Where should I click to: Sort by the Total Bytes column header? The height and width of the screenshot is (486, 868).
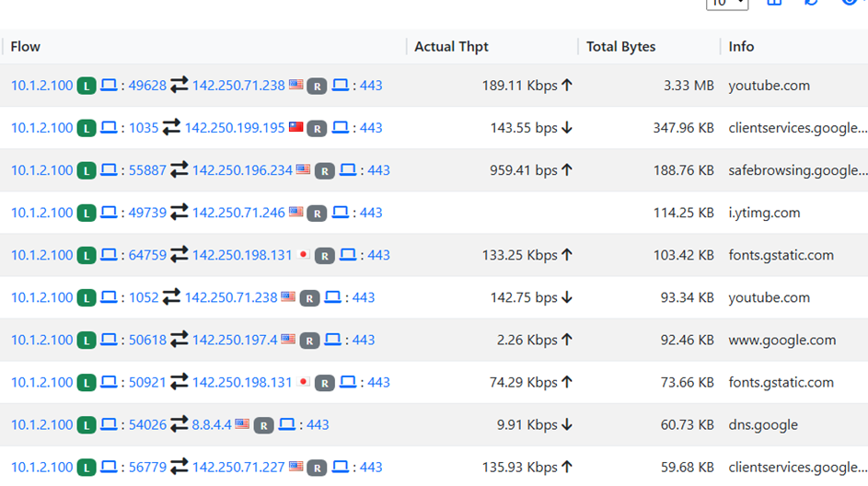click(x=620, y=46)
